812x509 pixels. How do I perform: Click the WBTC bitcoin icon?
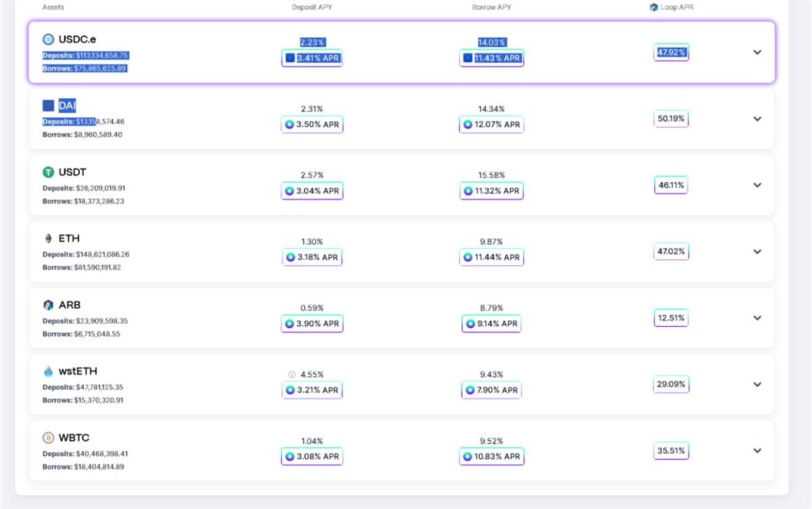point(48,438)
